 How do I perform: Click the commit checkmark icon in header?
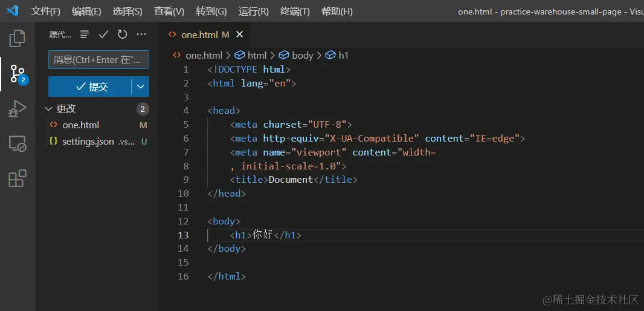(x=103, y=34)
